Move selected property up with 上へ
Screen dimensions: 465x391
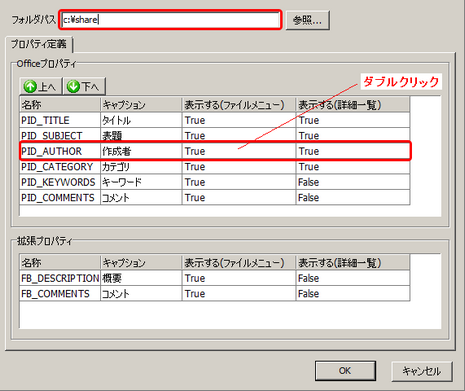[x=41, y=87]
